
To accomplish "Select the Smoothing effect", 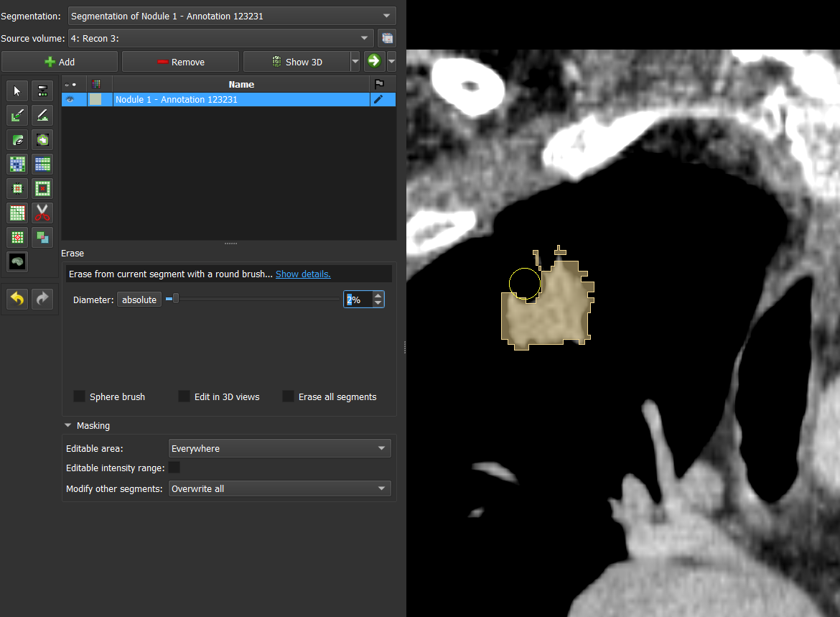I will 17,213.
